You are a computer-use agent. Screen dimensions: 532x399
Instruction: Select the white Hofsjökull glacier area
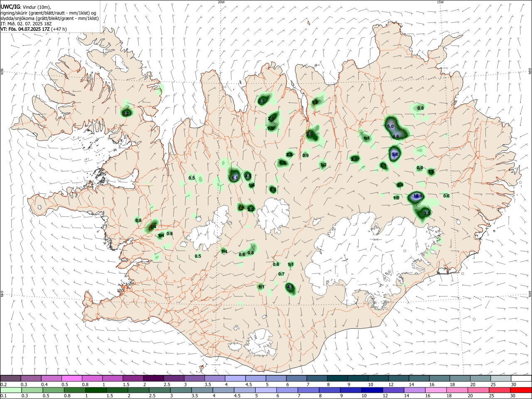(273, 215)
